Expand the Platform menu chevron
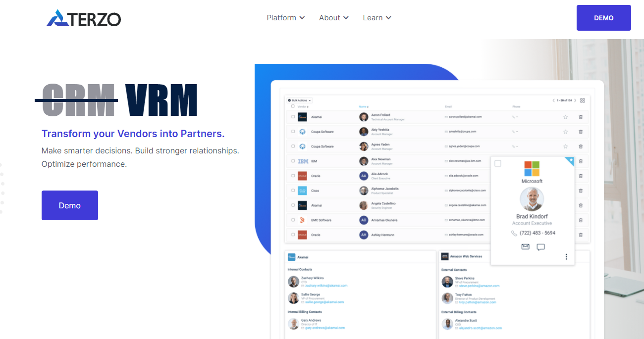The width and height of the screenshot is (644, 339). click(x=302, y=18)
